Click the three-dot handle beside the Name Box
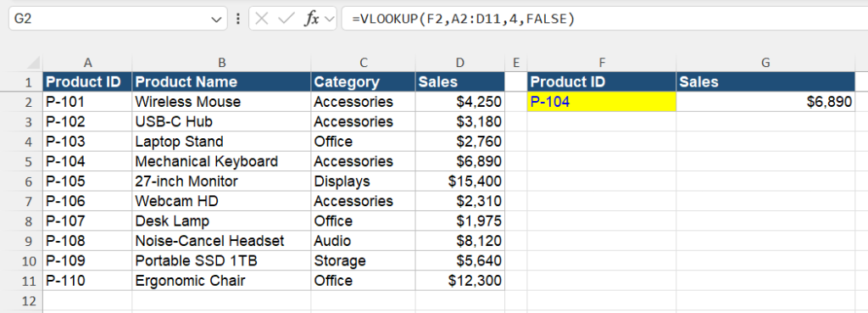 (238, 19)
